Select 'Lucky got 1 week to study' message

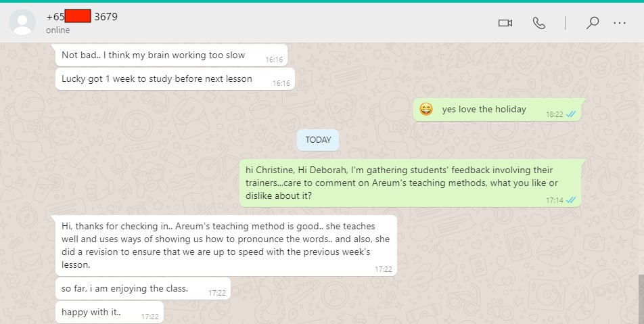[x=175, y=79]
